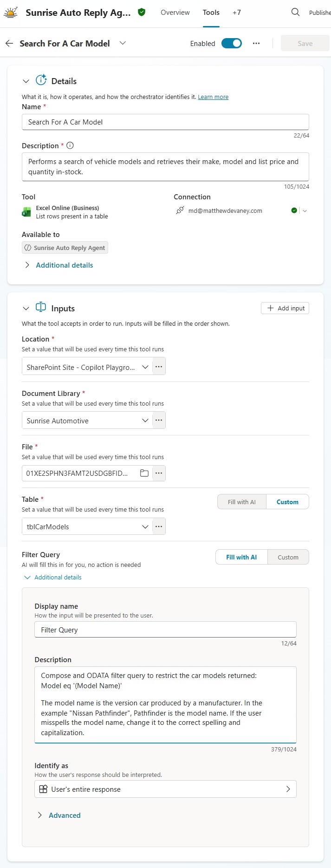Open the Learn more link
Image resolution: width=331 pixels, height=868 pixels.
tap(213, 97)
